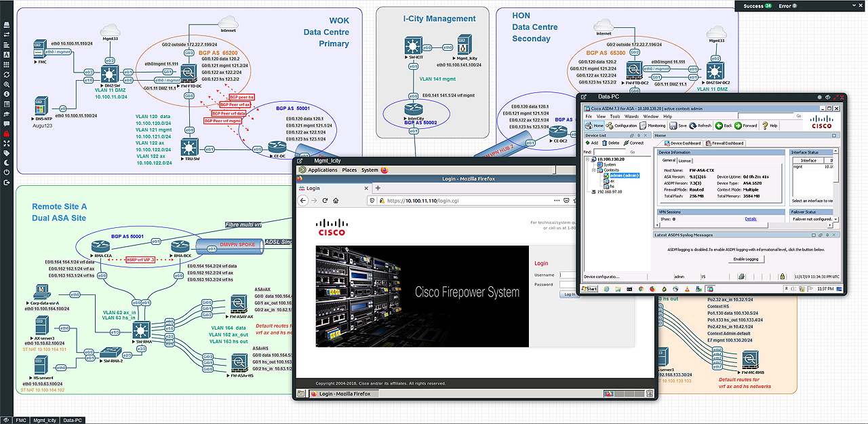Image resolution: width=868 pixels, height=424 pixels.
Task: Open ASDM Configuration from the toolbar
Action: tap(622, 126)
